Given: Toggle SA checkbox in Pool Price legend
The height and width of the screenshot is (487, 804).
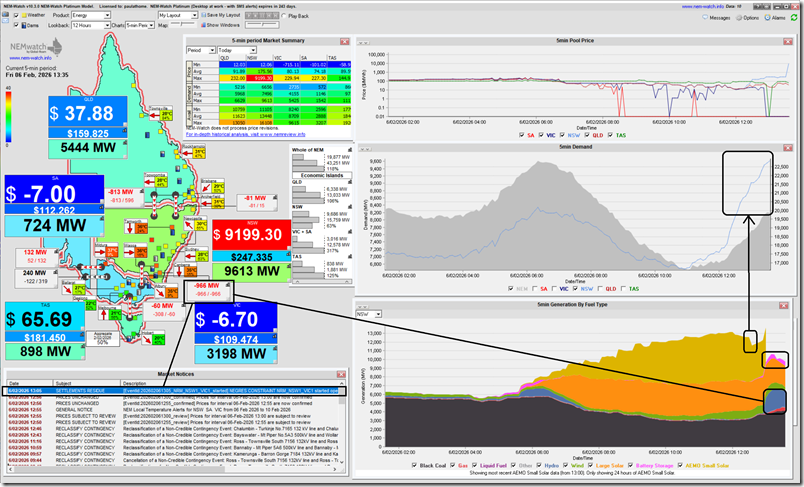Looking at the screenshot, I should point(521,135).
